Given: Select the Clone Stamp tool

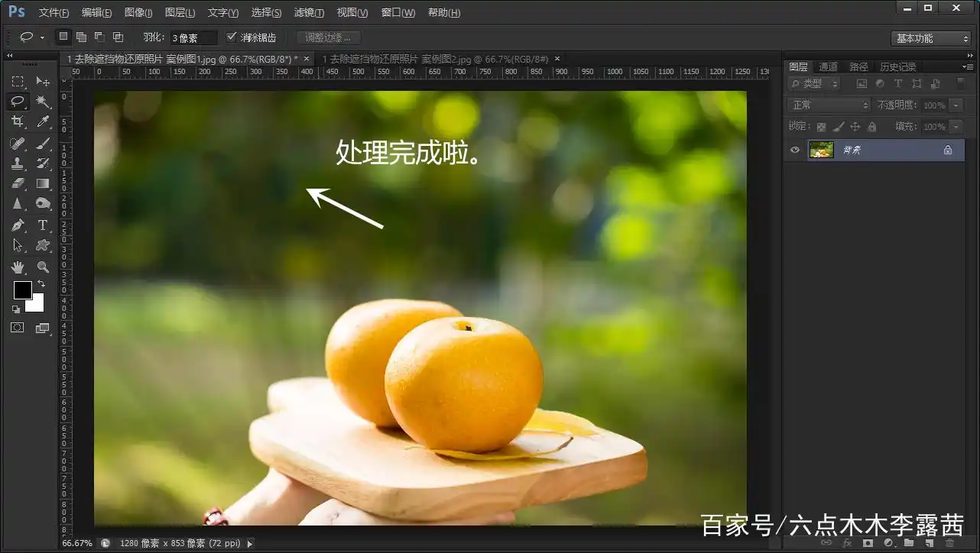Looking at the screenshot, I should coord(17,162).
